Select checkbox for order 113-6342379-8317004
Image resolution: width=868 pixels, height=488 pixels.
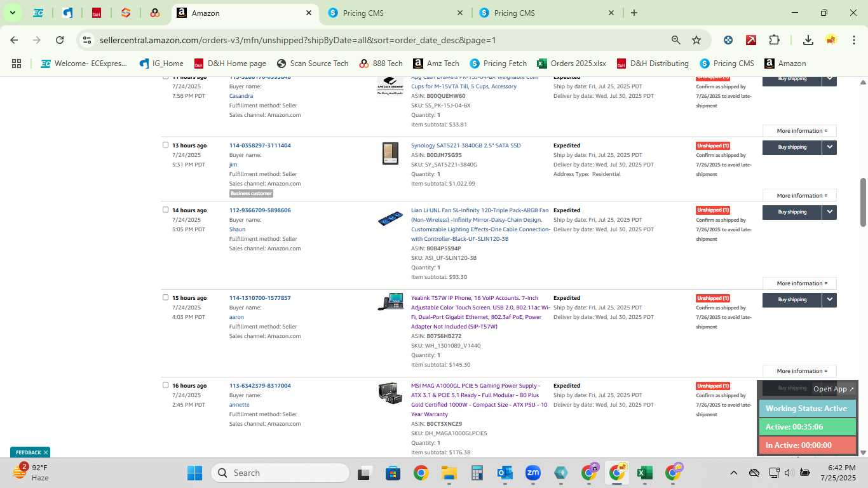tap(166, 385)
